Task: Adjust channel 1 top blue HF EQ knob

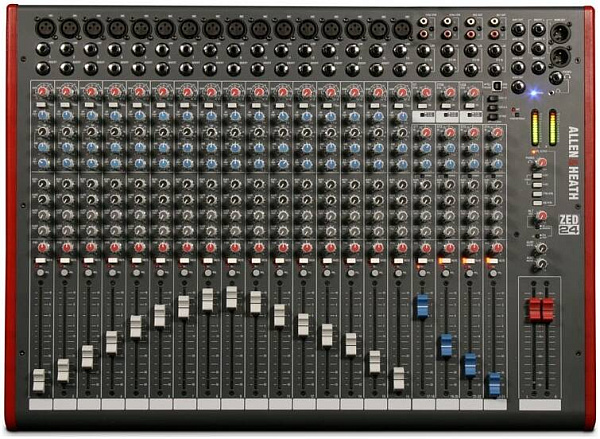Action: click(43, 115)
